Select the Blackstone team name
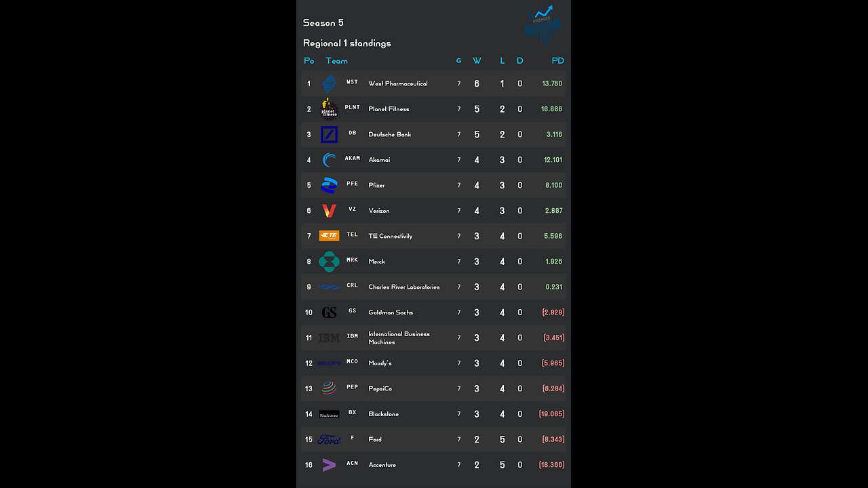868x488 pixels. [383, 414]
